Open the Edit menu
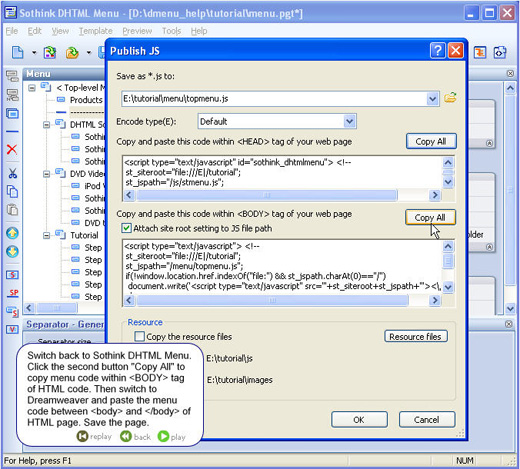520x469 pixels. click(34, 31)
